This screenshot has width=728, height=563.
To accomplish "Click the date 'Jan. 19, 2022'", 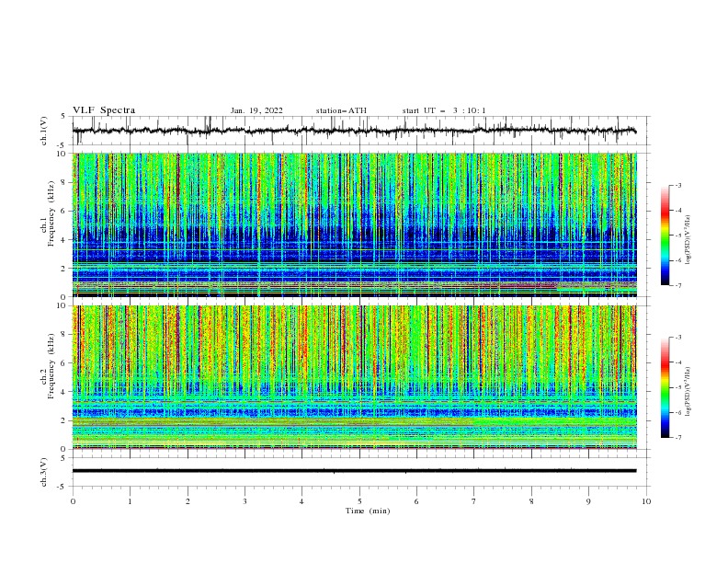I will point(256,110).
